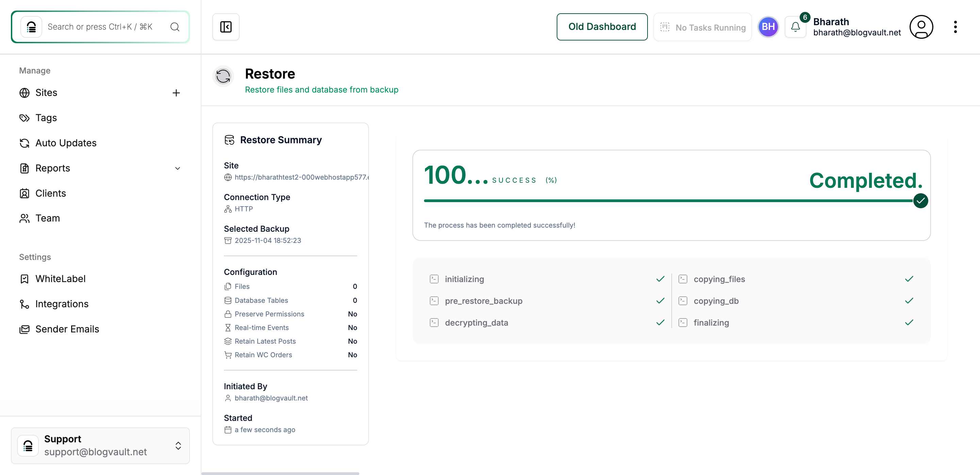Image resolution: width=980 pixels, height=475 pixels.
Task: Open the three-dot overflow menu
Action: (x=955, y=27)
